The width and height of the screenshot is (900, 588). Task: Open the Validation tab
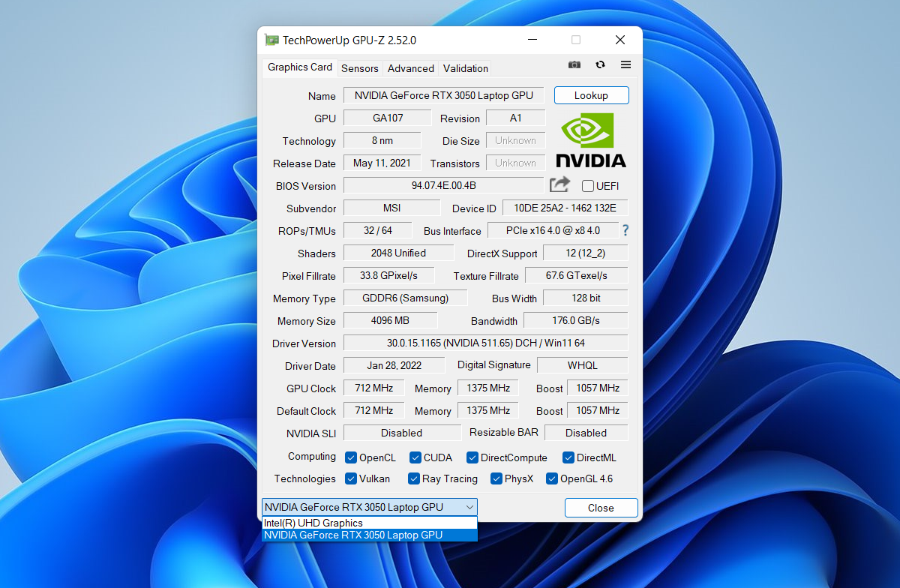[x=466, y=68]
